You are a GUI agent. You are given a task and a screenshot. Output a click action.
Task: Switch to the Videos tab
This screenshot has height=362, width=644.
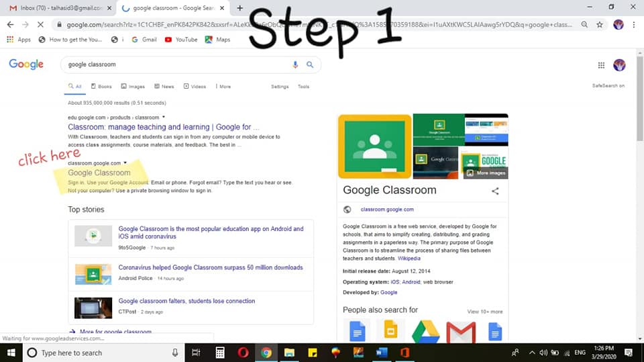(x=195, y=87)
